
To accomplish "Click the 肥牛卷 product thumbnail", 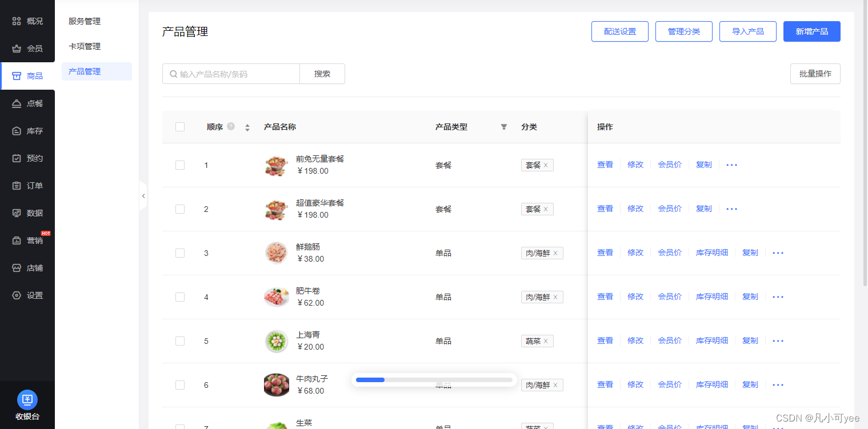I will pyautogui.click(x=277, y=297).
